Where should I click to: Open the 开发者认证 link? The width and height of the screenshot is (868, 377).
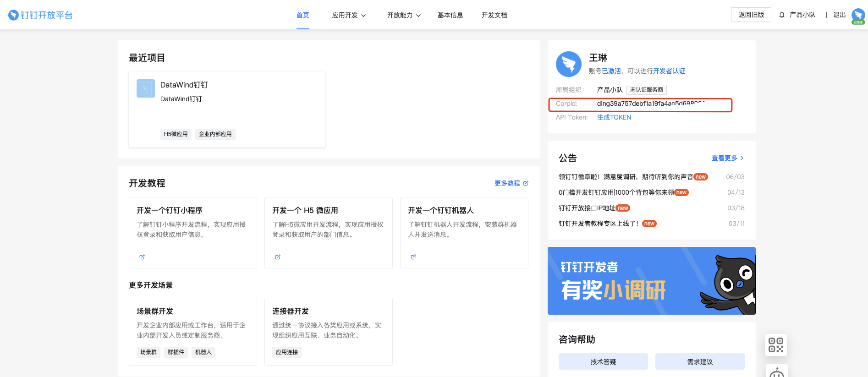[x=669, y=71]
